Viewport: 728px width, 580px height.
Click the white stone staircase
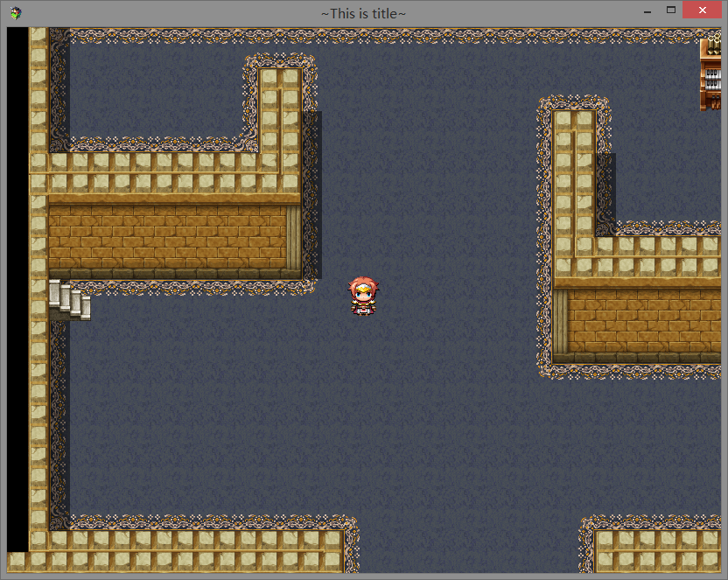[70, 300]
